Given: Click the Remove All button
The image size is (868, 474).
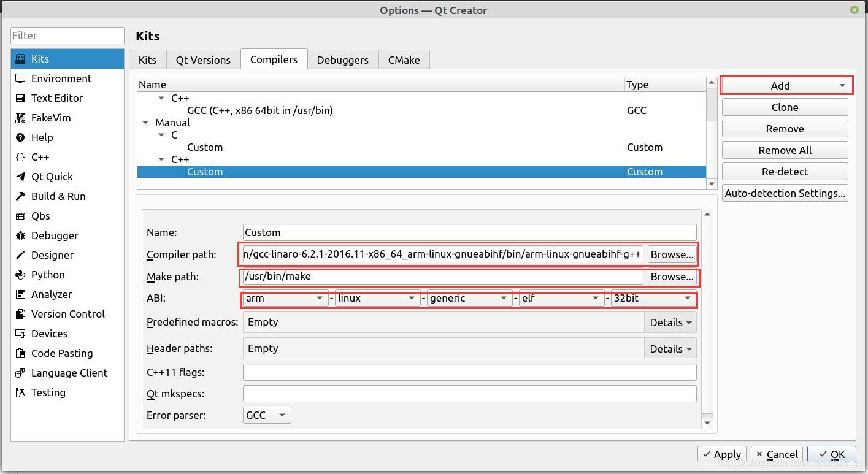Looking at the screenshot, I should coord(785,150).
